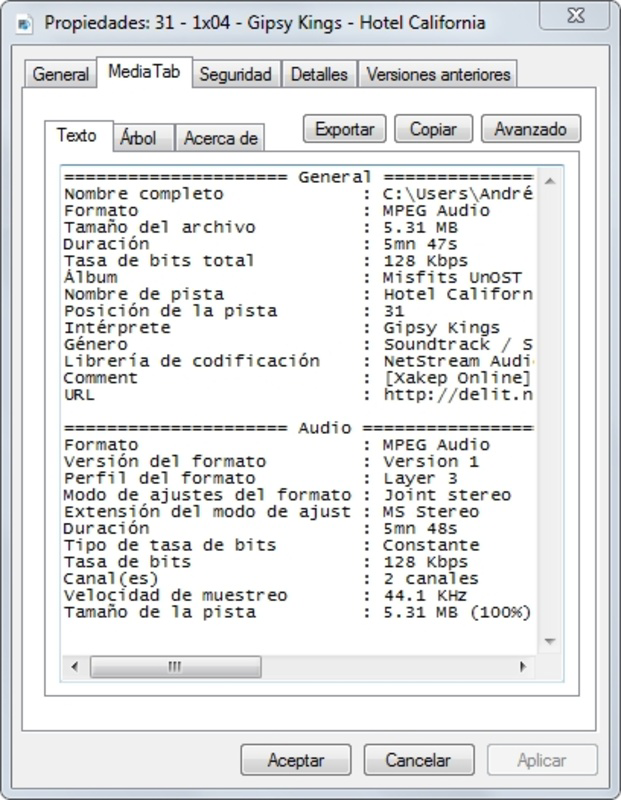This screenshot has height=800, width=621.
Task: Click the 'Joint stereo' value
Action: (x=447, y=495)
